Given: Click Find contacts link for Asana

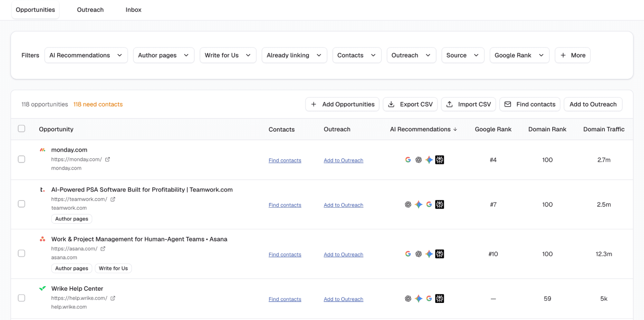Looking at the screenshot, I should pos(285,255).
